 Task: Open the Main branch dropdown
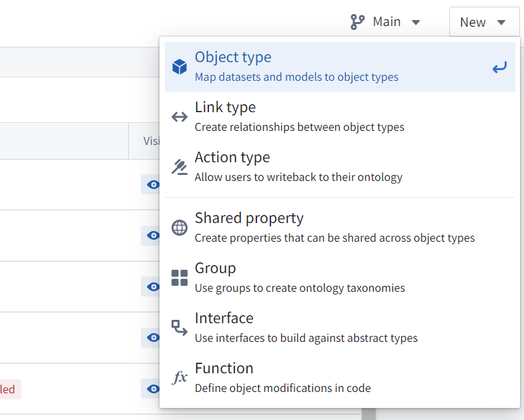click(386, 22)
